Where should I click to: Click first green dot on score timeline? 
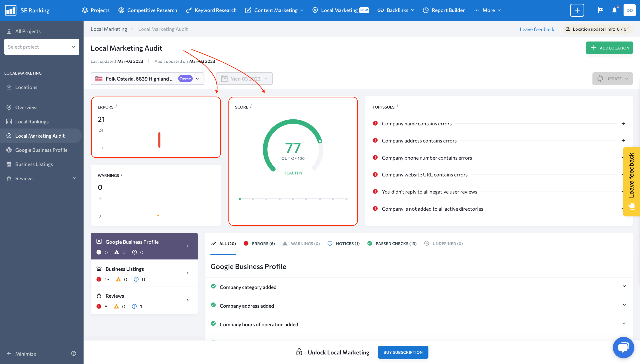coord(240,199)
